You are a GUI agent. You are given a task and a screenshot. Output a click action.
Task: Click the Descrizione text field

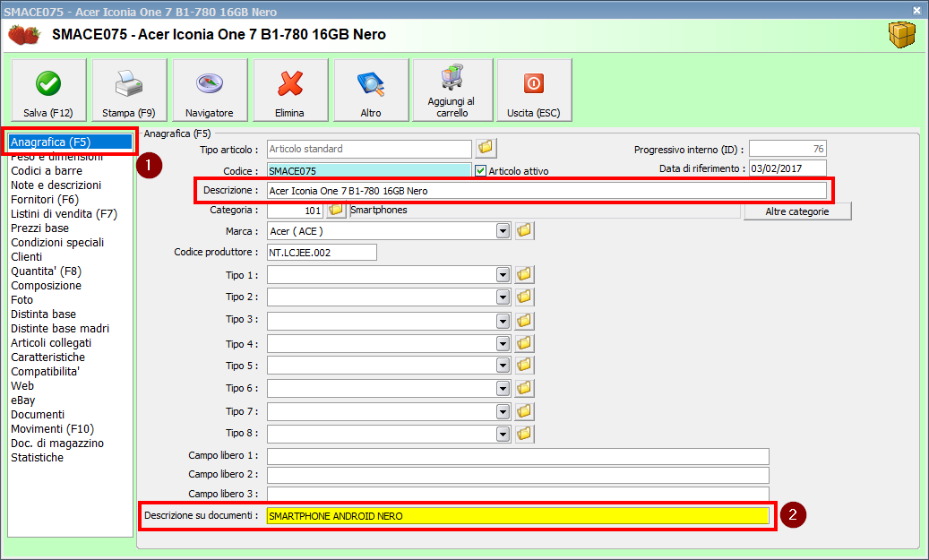(x=546, y=191)
